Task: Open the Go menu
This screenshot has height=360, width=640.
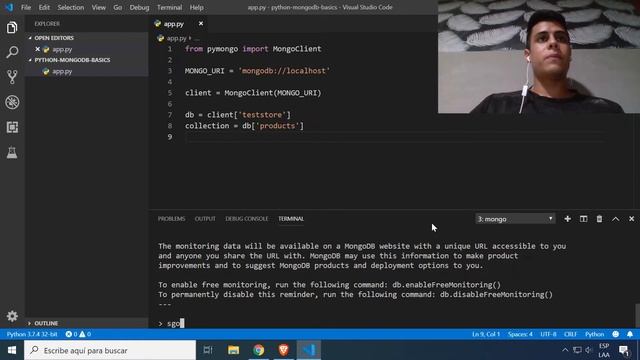Action: [x=118, y=7]
